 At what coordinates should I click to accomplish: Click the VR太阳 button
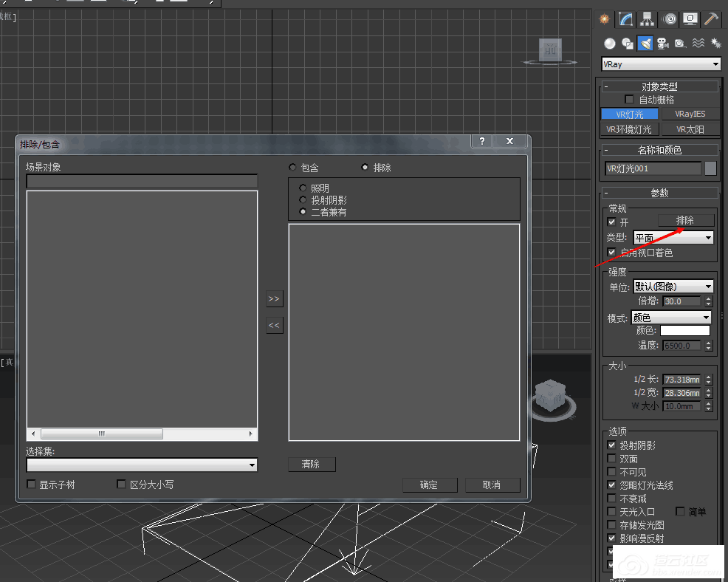point(690,129)
